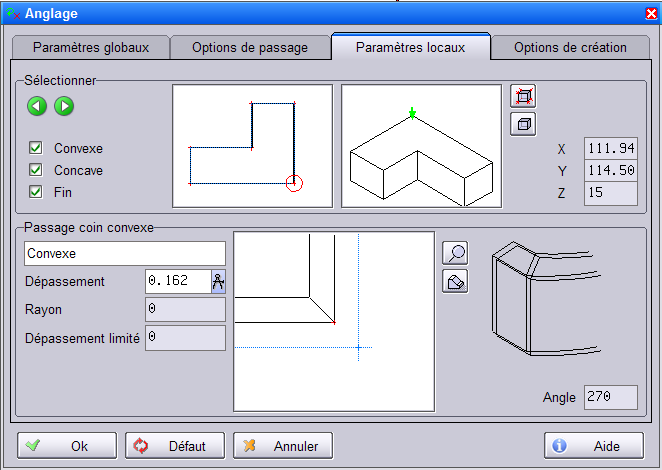Viewport: 662px width, 470px height.
Task: Click the green next corner arrow
Action: coord(64,105)
